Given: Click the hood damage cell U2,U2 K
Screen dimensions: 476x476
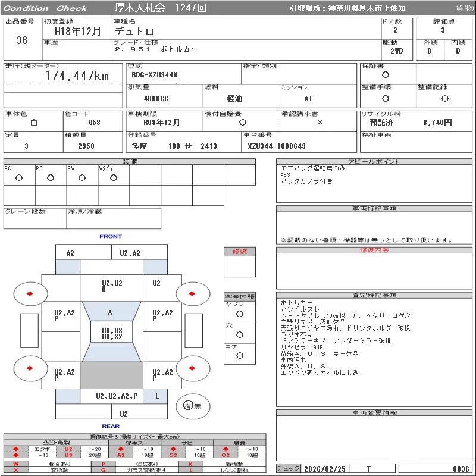Looking at the screenshot, I should click(x=111, y=288).
